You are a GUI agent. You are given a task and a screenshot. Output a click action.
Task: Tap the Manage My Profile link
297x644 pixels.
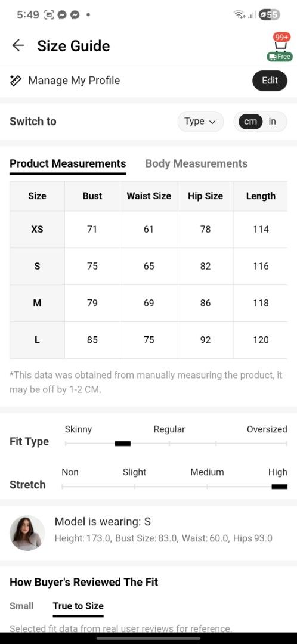pos(74,80)
